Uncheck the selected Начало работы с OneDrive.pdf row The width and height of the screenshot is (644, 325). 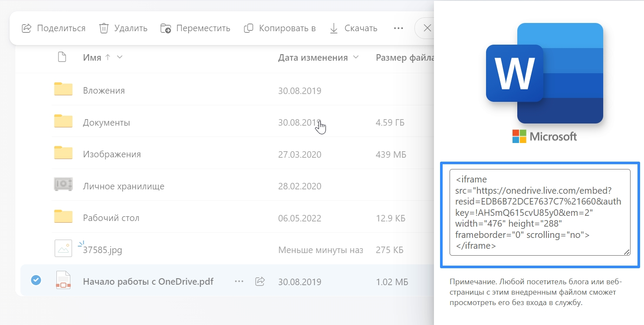pos(36,280)
